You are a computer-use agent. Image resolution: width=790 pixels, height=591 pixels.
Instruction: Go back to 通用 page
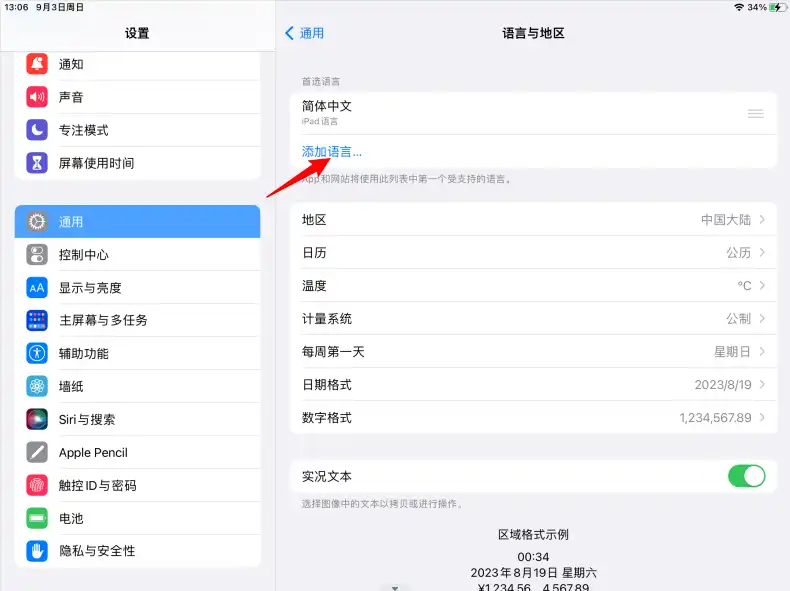(304, 33)
